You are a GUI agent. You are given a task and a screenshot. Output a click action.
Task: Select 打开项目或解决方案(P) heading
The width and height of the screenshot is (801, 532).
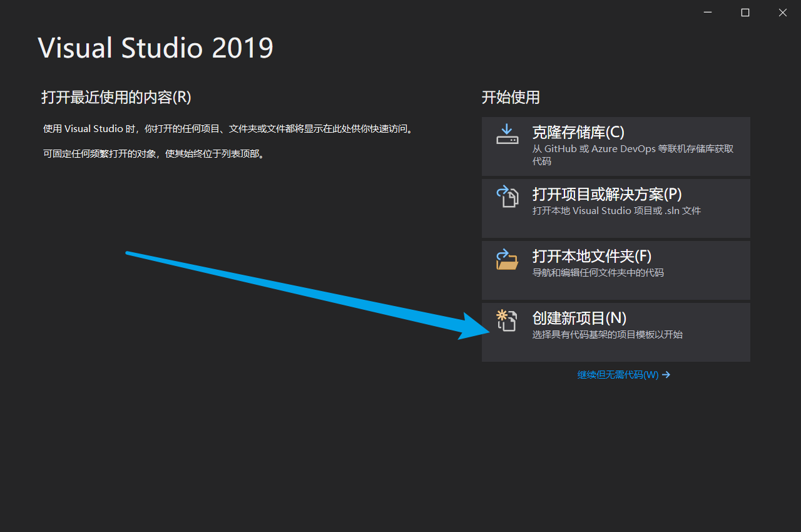(x=607, y=194)
